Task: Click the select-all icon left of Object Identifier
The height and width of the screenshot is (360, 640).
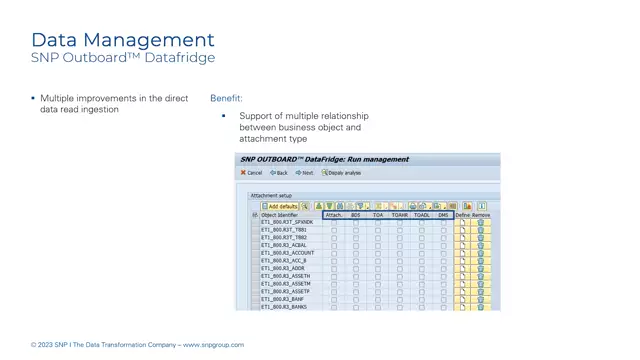Action: (255, 215)
